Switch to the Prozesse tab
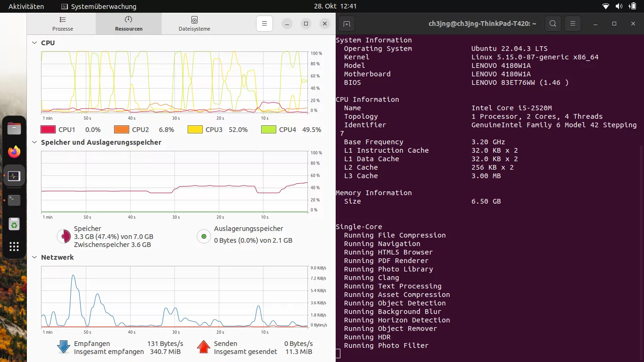Viewport: 644px width, 362px height. (x=63, y=24)
